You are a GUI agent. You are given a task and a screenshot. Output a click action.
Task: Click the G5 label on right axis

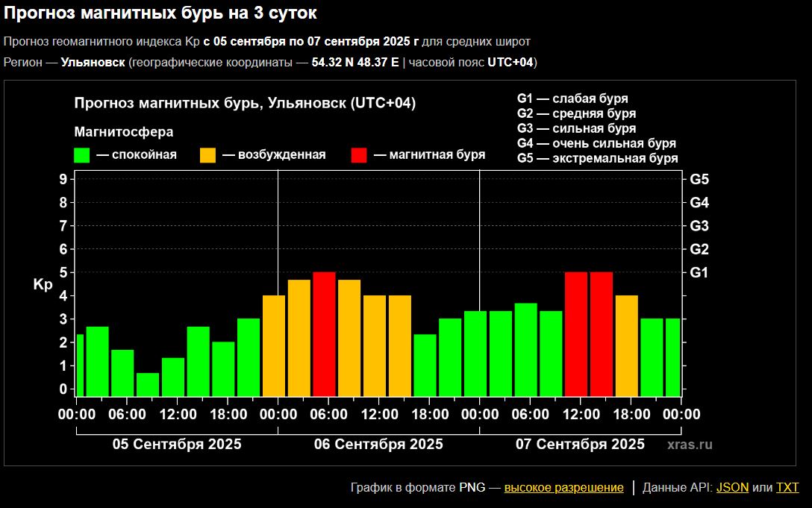[x=699, y=179]
